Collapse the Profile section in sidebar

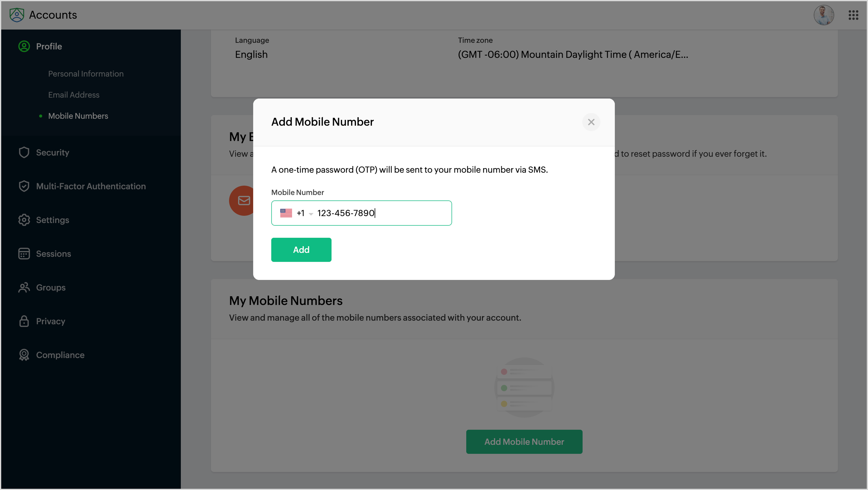tap(49, 46)
